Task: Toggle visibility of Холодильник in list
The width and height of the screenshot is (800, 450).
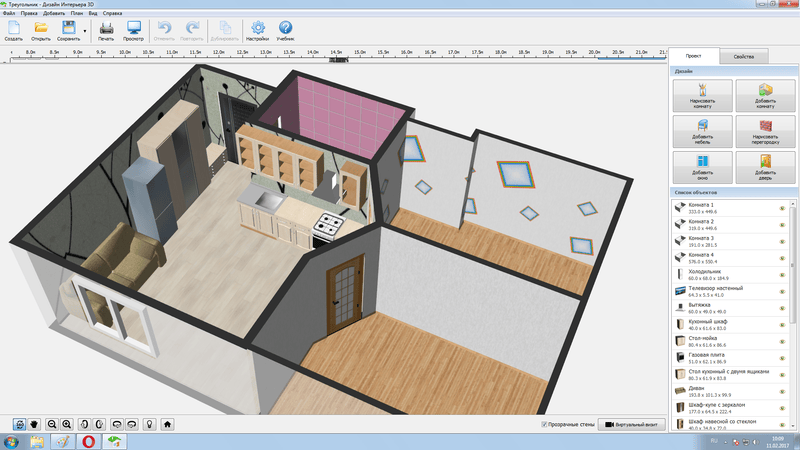Action: click(x=782, y=273)
